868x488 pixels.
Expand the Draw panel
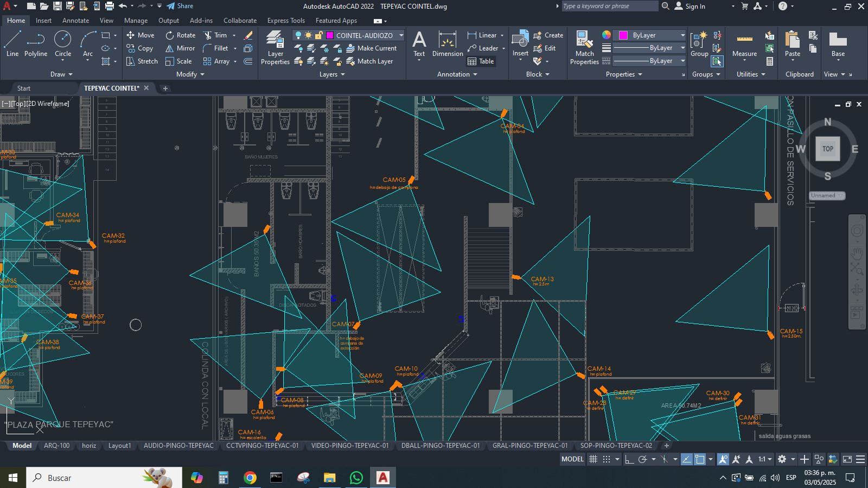click(61, 74)
